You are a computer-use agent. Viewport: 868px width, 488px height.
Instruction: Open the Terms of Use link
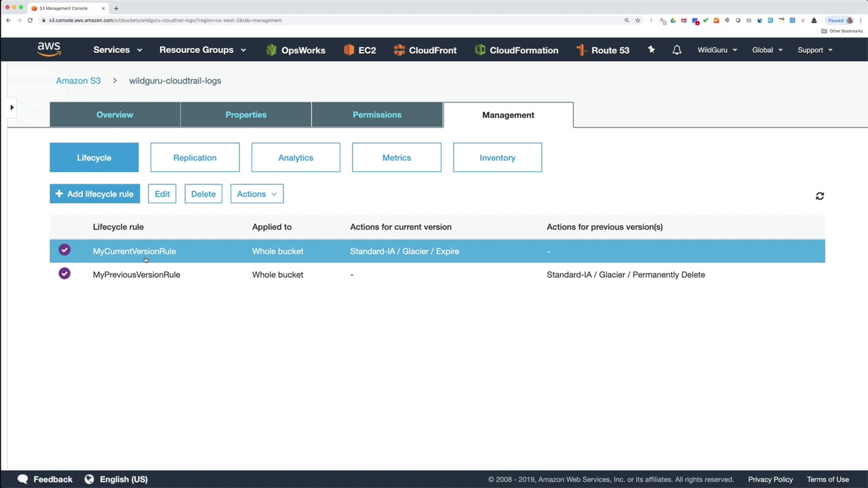(828, 479)
